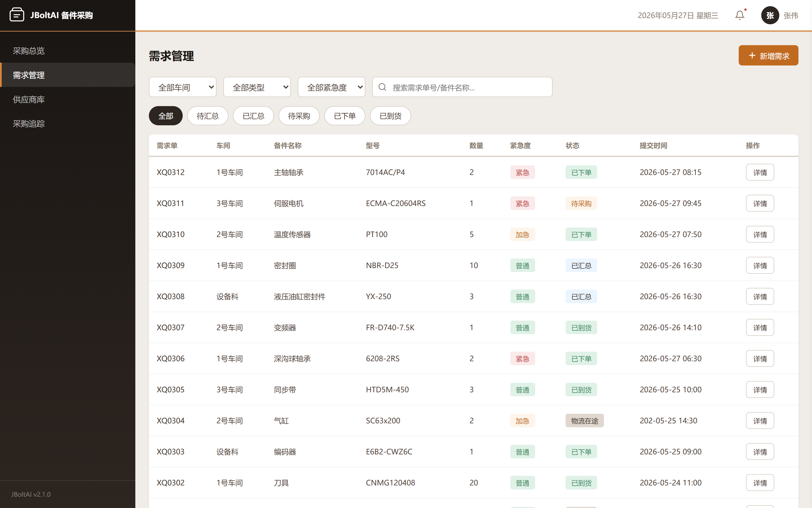Click 已汇总 status tag for XQ0309
The width and height of the screenshot is (812, 508).
[581, 265]
